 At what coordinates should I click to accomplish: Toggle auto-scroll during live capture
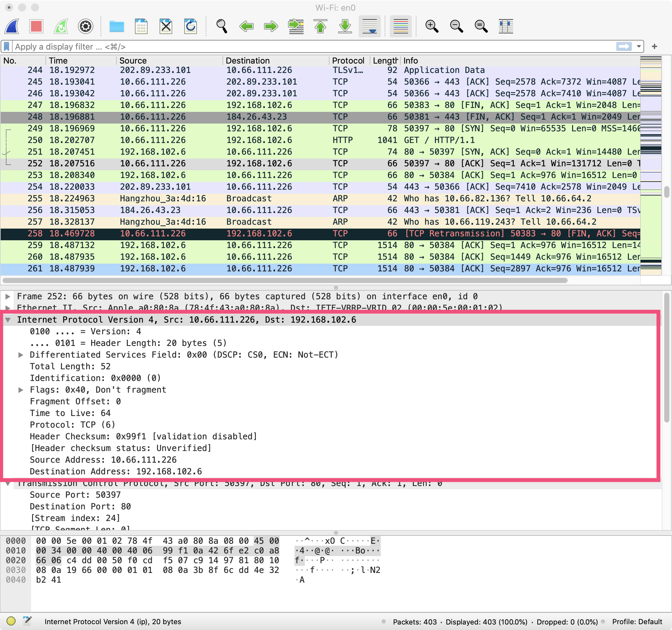(369, 26)
